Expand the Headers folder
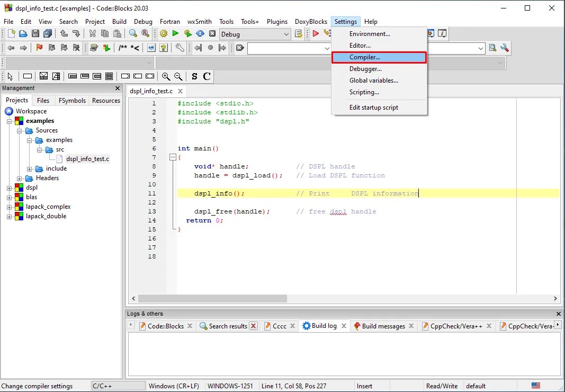565x392 pixels. [x=20, y=179]
